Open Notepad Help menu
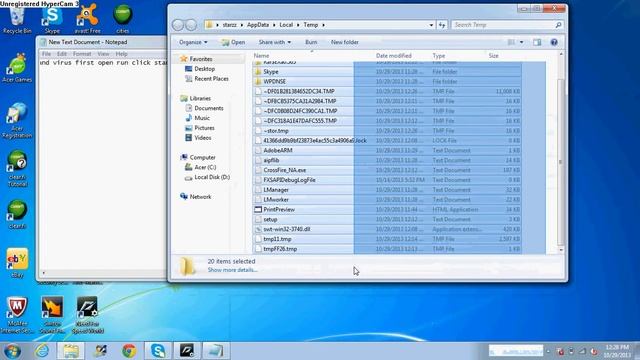The image size is (640, 360). [121, 54]
